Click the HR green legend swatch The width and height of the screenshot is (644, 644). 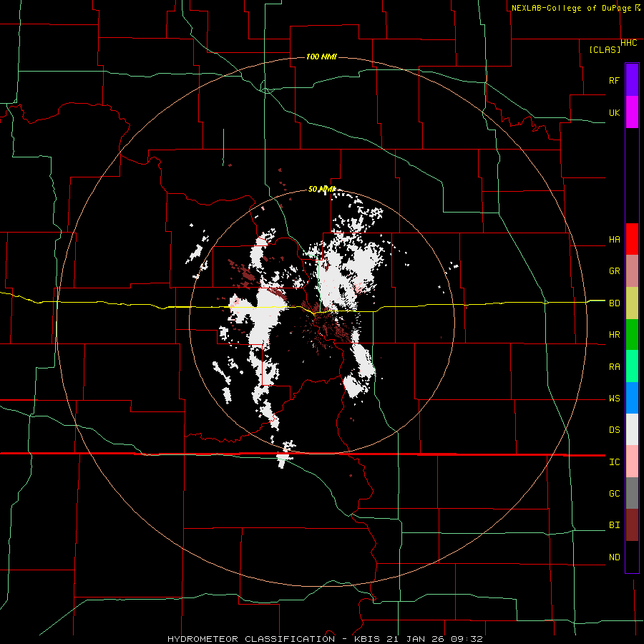coord(632,334)
